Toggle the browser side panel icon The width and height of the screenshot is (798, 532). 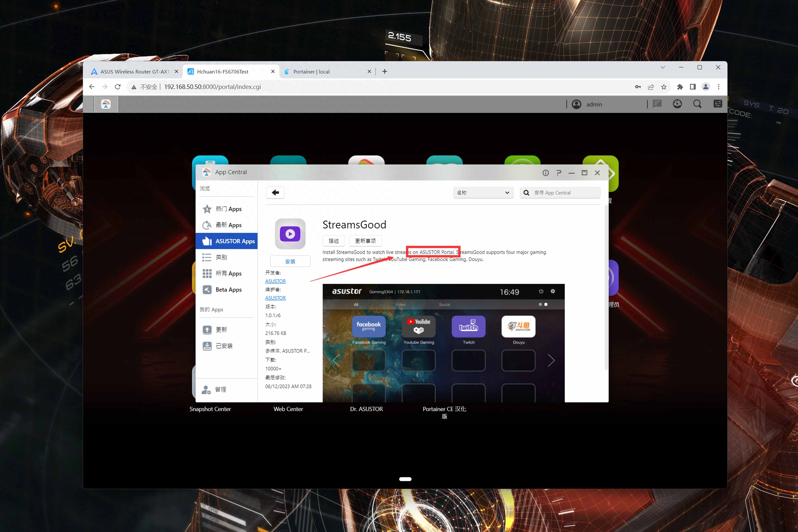click(x=693, y=87)
